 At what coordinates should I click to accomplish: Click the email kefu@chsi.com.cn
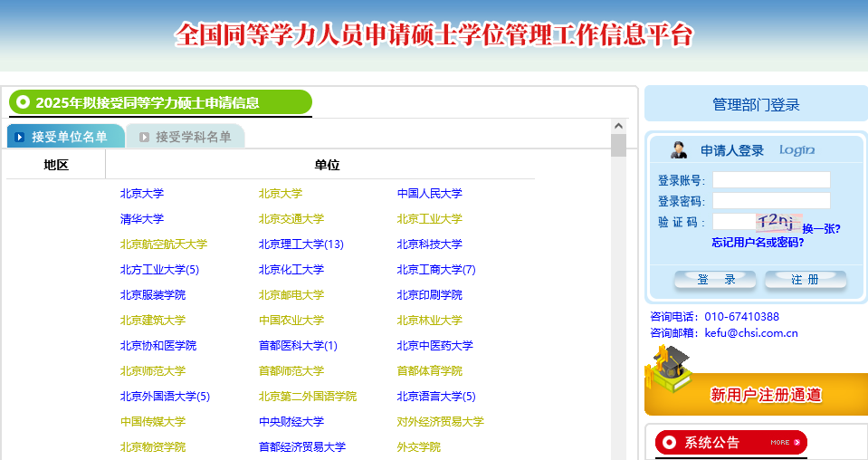tap(751, 332)
